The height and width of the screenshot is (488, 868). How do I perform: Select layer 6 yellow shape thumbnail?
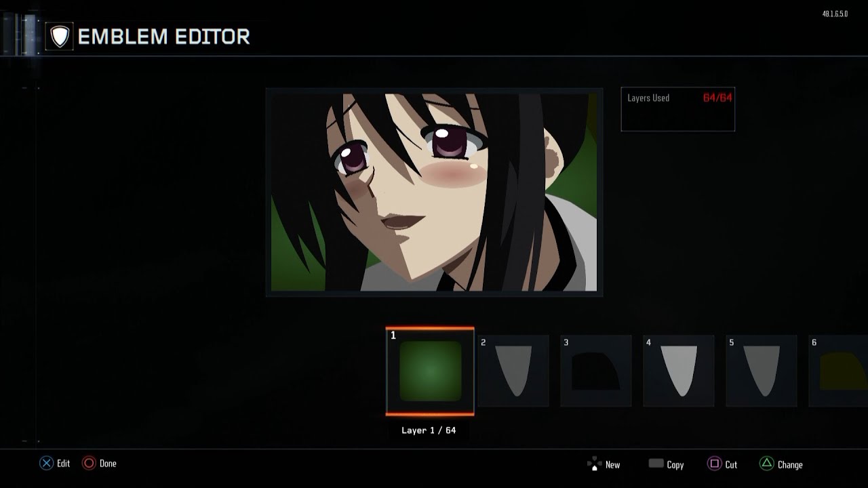tap(838, 371)
